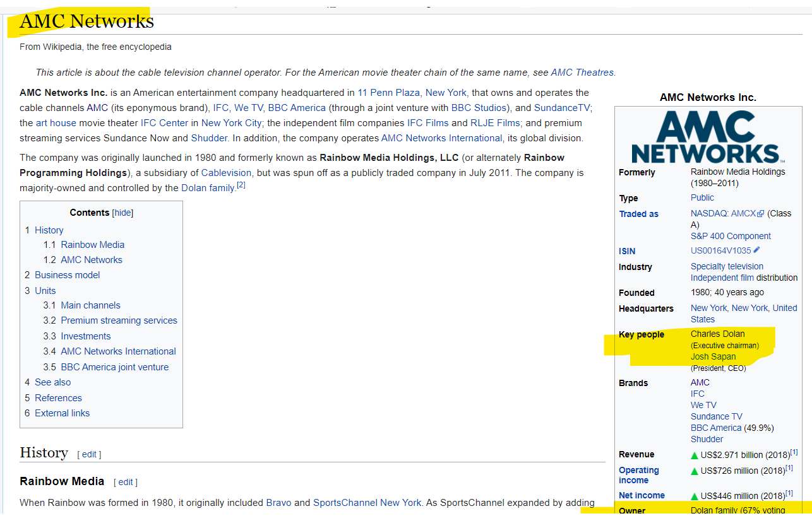Open the We TV link in intro
The width and height of the screenshot is (812, 528).
pos(248,108)
